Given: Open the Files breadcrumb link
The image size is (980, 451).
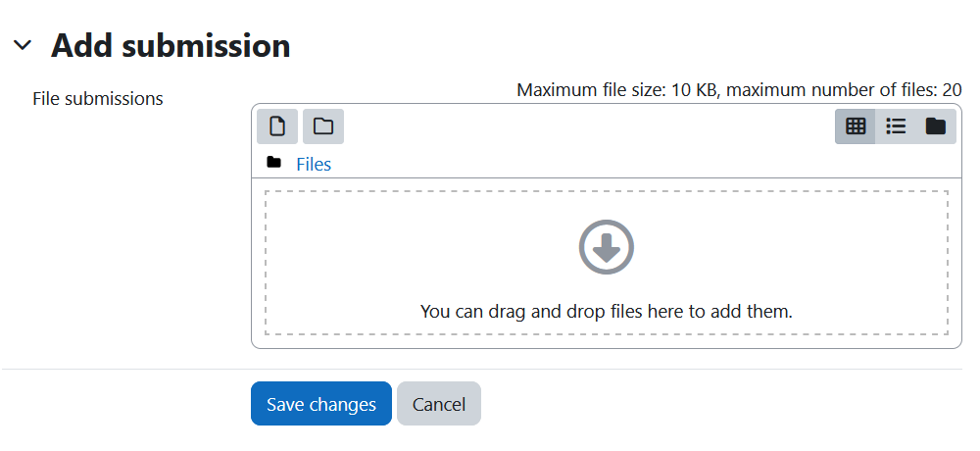Looking at the screenshot, I should click(x=314, y=164).
